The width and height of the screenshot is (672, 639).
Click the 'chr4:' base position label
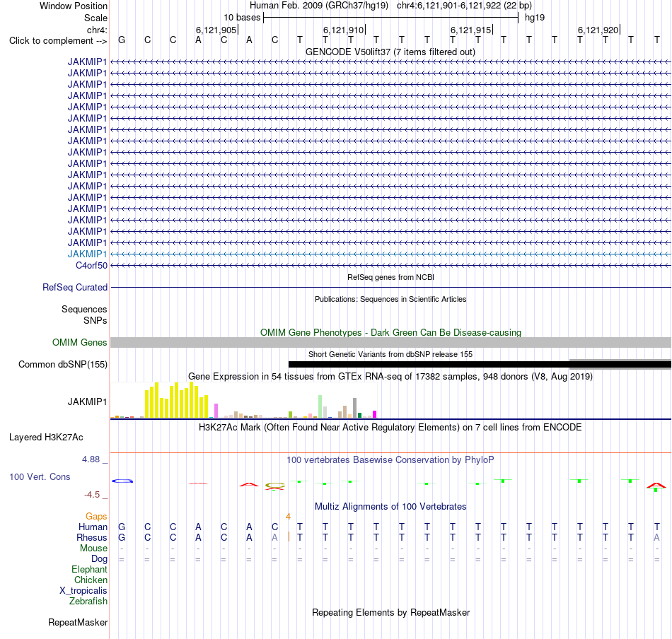click(x=97, y=30)
